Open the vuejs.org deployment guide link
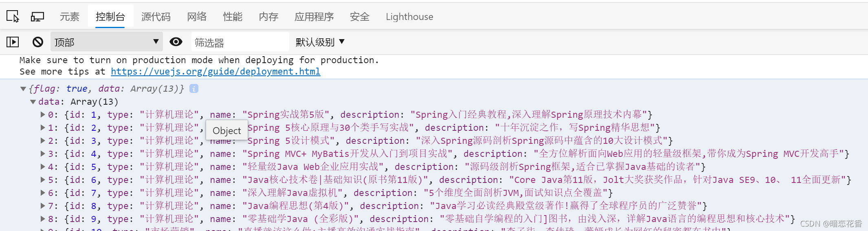 pyautogui.click(x=215, y=72)
